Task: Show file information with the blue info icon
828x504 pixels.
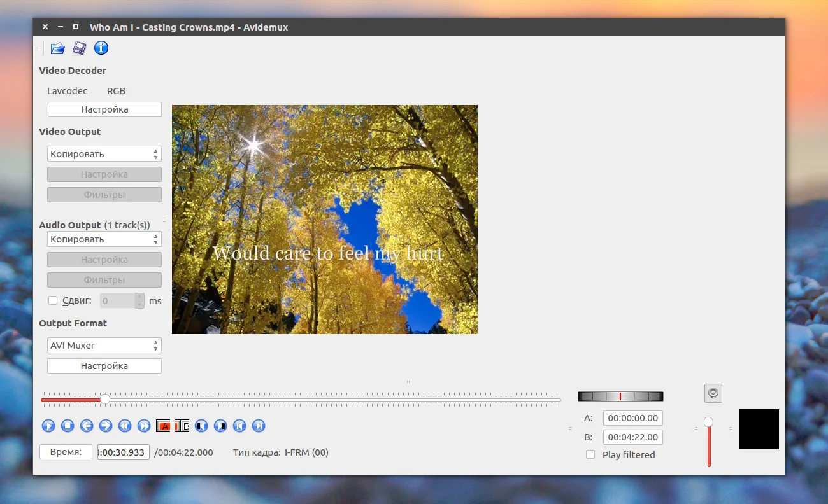Action: tap(101, 48)
